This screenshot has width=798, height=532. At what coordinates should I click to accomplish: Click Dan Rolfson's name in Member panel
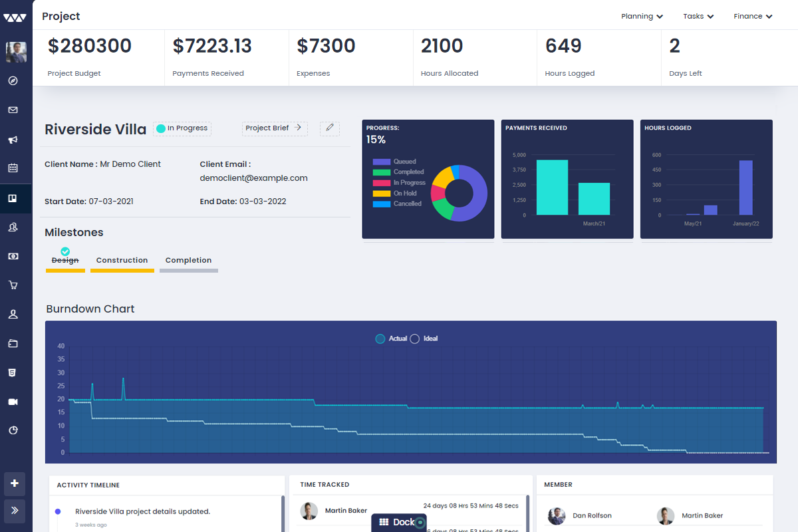pyautogui.click(x=592, y=516)
